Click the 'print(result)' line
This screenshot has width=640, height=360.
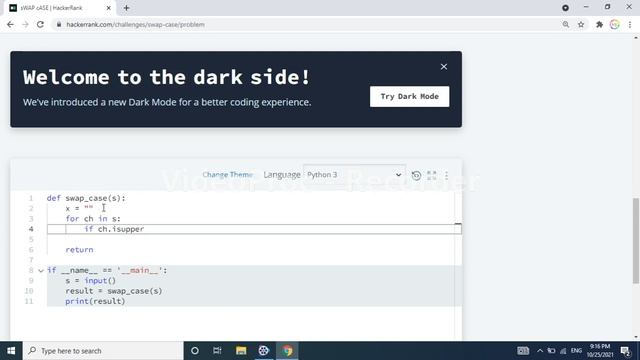[x=95, y=301]
